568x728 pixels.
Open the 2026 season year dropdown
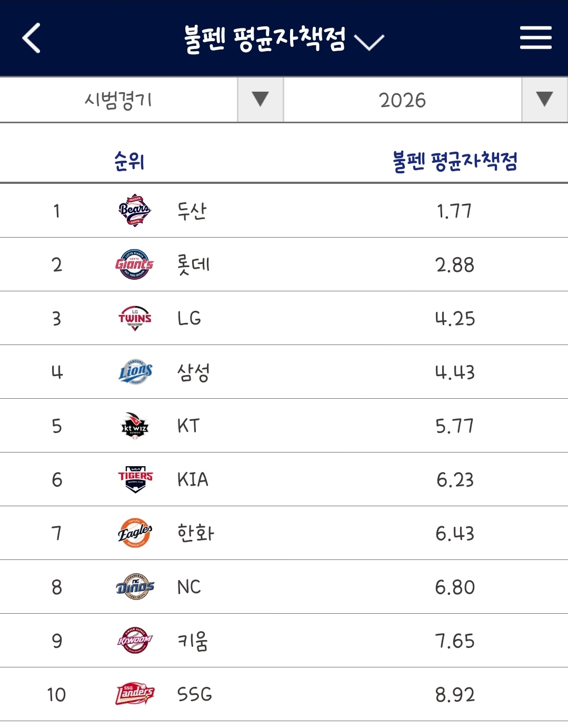pos(426,100)
